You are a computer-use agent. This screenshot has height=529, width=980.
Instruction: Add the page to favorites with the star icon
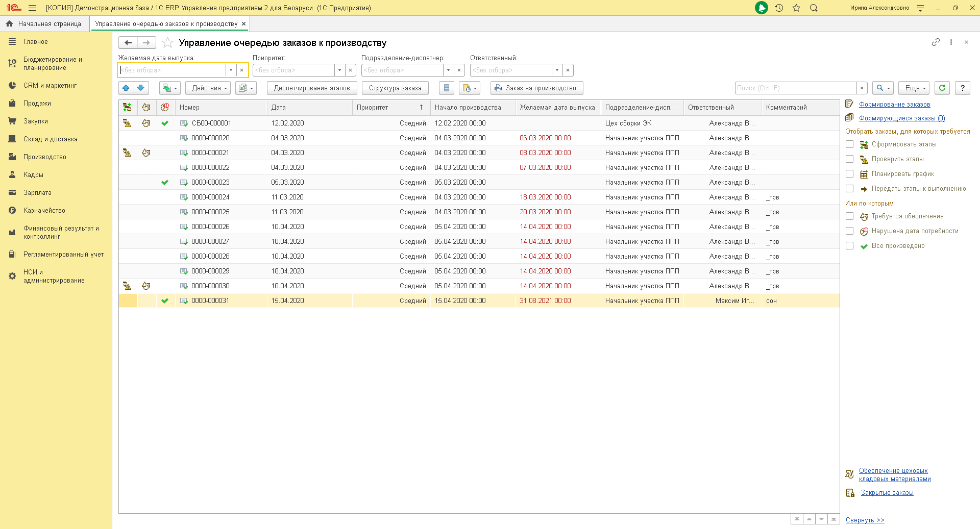(167, 43)
